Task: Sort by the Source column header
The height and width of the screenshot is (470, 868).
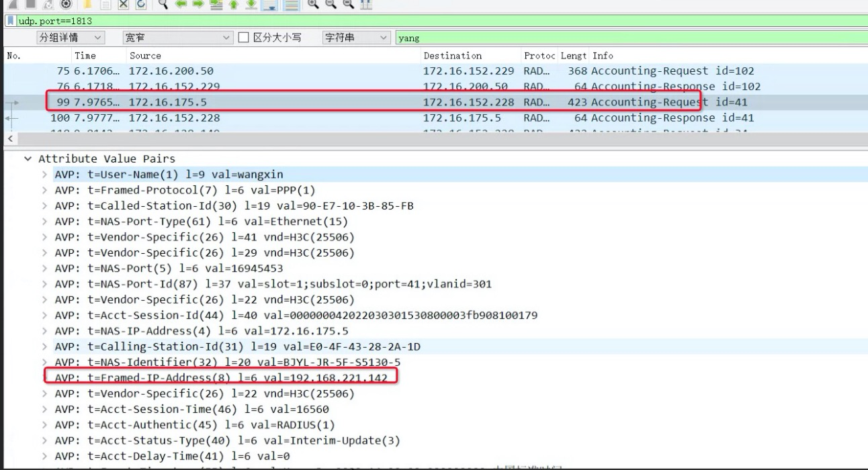Action: click(x=272, y=56)
